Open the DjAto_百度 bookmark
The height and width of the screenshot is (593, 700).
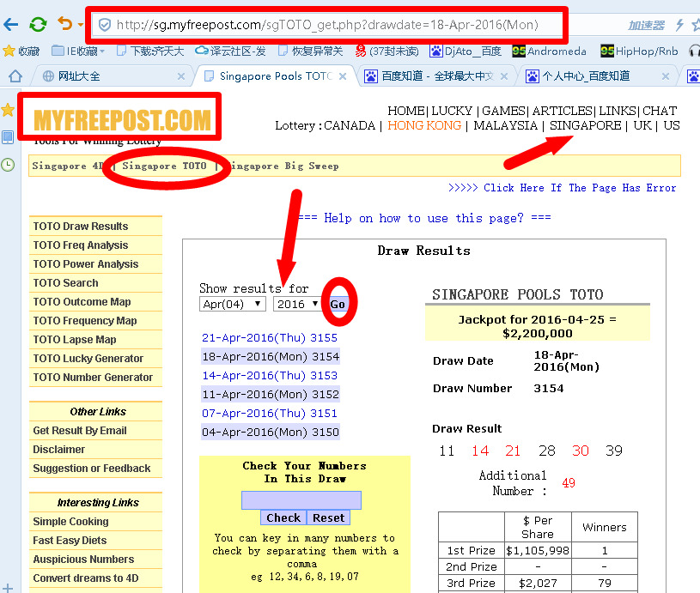coord(466,51)
